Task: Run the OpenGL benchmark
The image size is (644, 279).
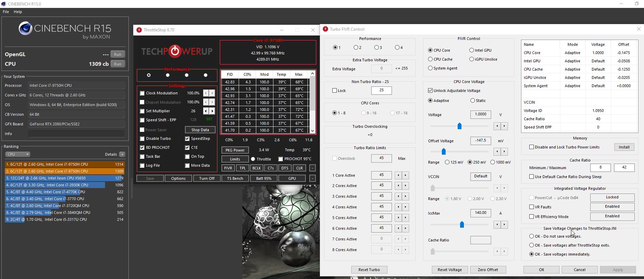Action: click(x=117, y=54)
